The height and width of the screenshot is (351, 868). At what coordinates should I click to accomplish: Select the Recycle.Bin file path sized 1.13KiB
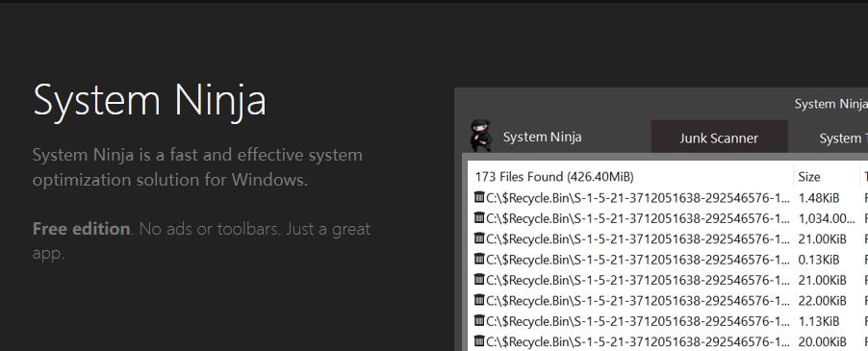pos(638,321)
